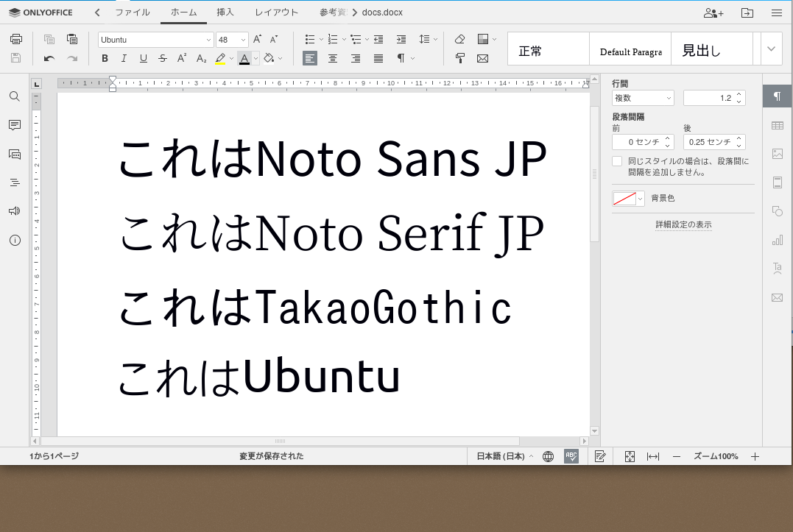Screen dimensions: 793x532
Task: Toggle underline formatting
Action: click(143, 58)
